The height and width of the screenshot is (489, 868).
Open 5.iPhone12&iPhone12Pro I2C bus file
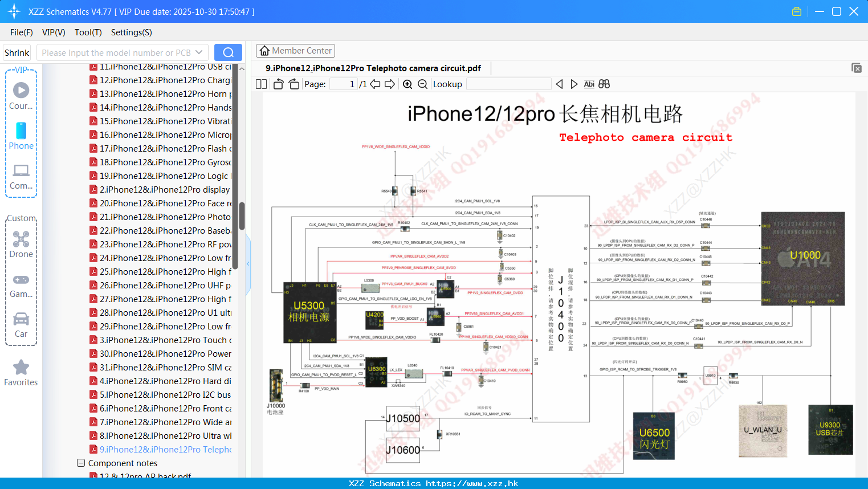point(160,395)
